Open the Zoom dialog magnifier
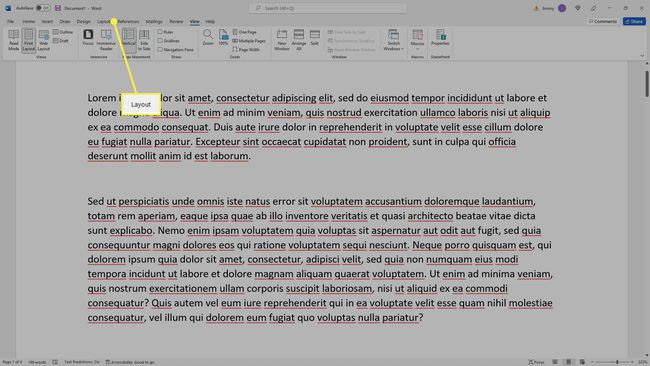650x366 pixels. coord(208,37)
